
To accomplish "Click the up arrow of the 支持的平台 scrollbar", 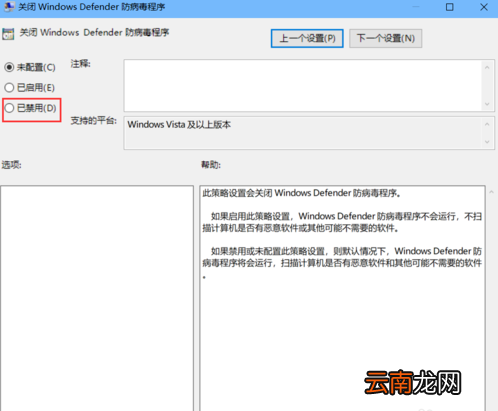I will click(x=487, y=124).
